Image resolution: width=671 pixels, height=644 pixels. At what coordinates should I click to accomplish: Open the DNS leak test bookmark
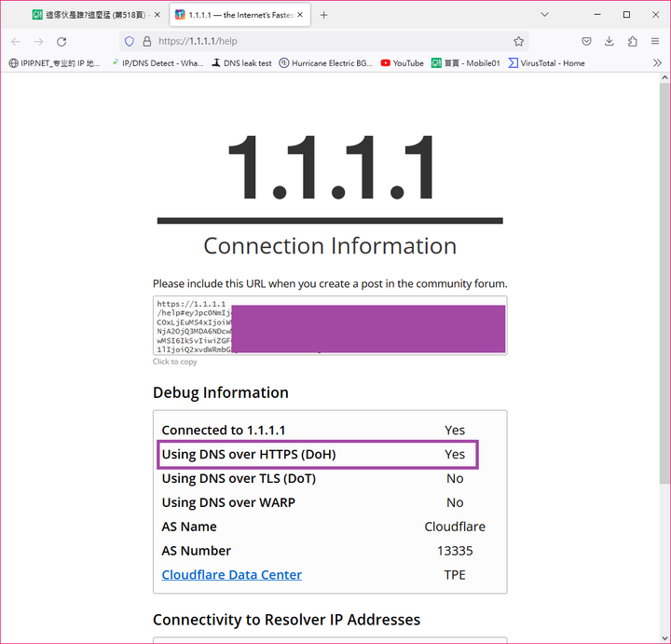241,63
